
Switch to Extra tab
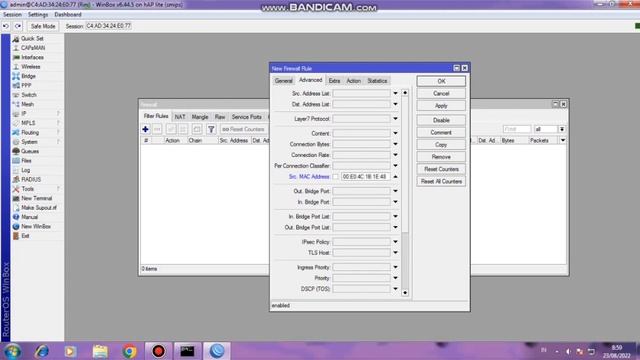tap(334, 81)
